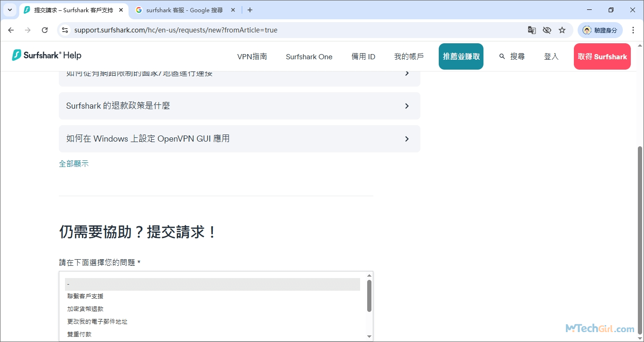Click the page reload icon
The height and width of the screenshot is (342, 644).
(x=45, y=30)
